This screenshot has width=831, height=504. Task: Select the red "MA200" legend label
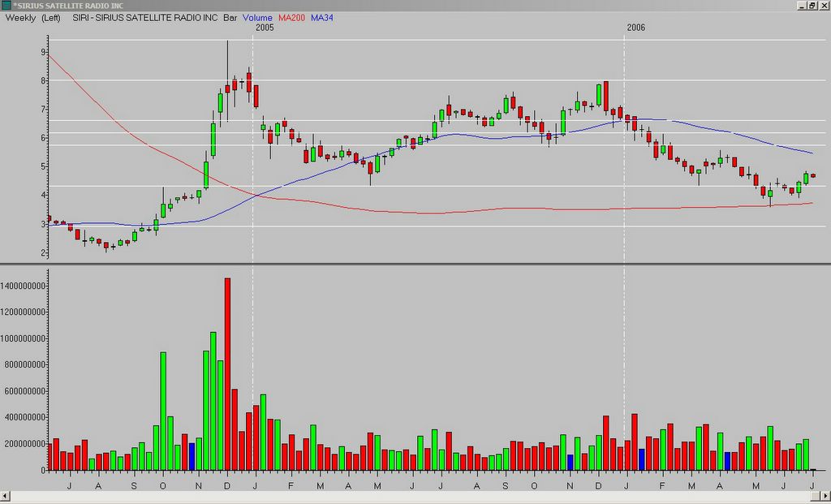point(292,18)
